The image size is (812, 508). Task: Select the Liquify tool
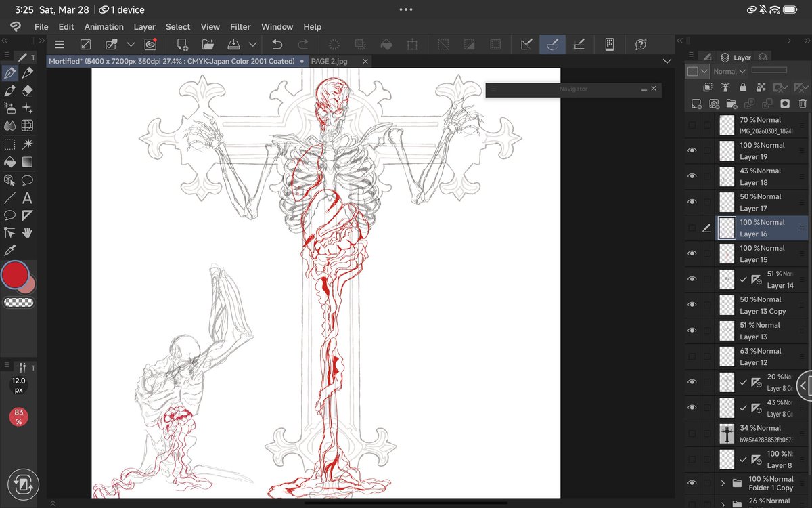point(27,125)
